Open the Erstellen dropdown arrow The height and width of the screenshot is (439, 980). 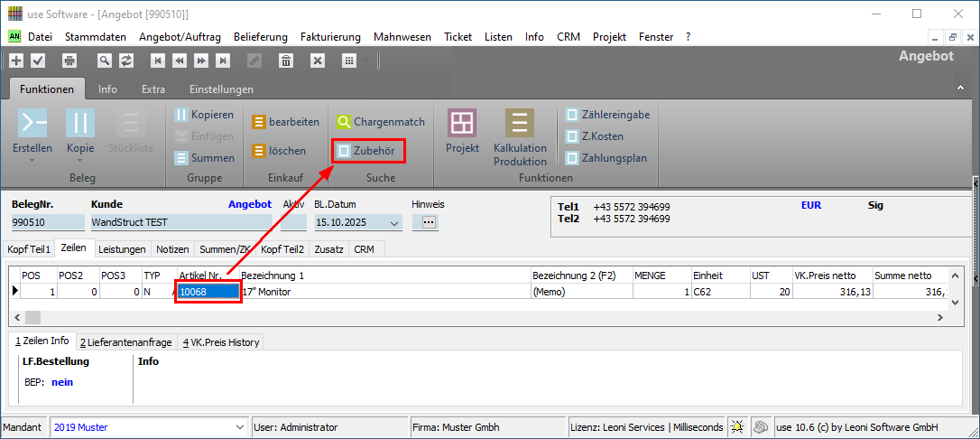(32, 161)
